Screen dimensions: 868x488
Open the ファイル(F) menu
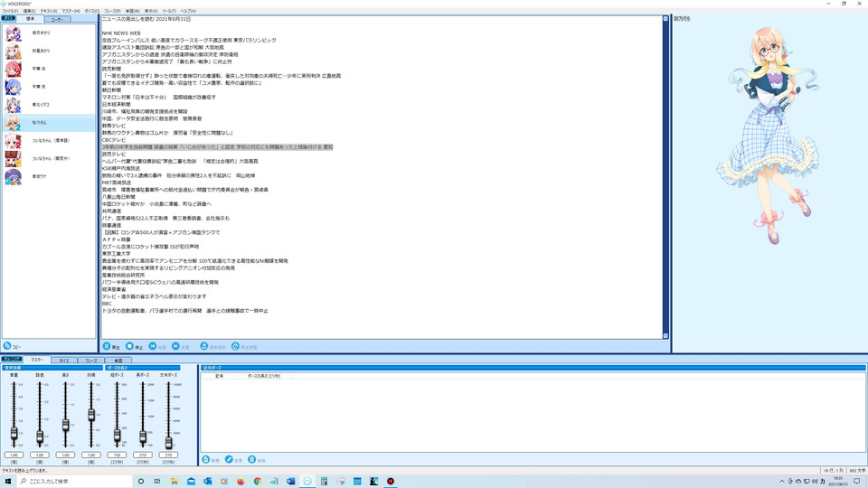pyautogui.click(x=10, y=11)
